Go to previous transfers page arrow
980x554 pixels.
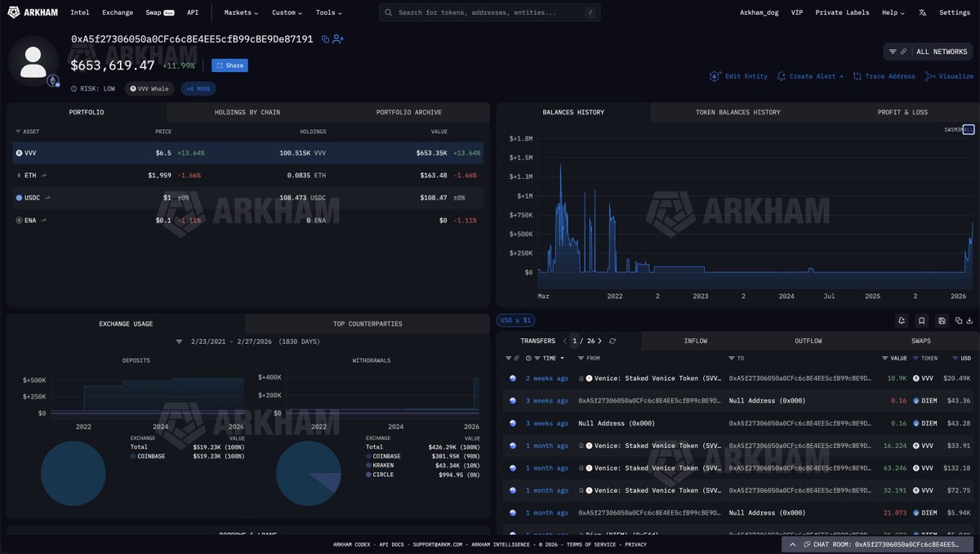click(563, 341)
